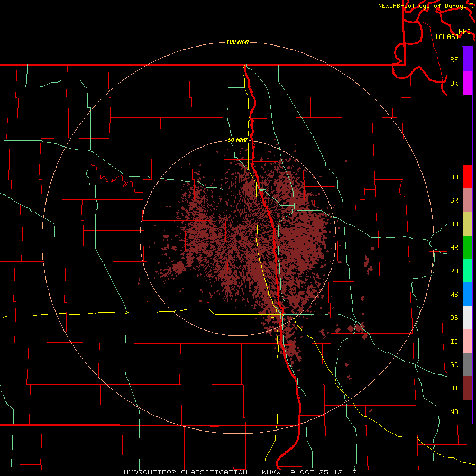This screenshot has height=476, width=476.
Task: Click the RF purple legend swatch
Action: (x=467, y=59)
